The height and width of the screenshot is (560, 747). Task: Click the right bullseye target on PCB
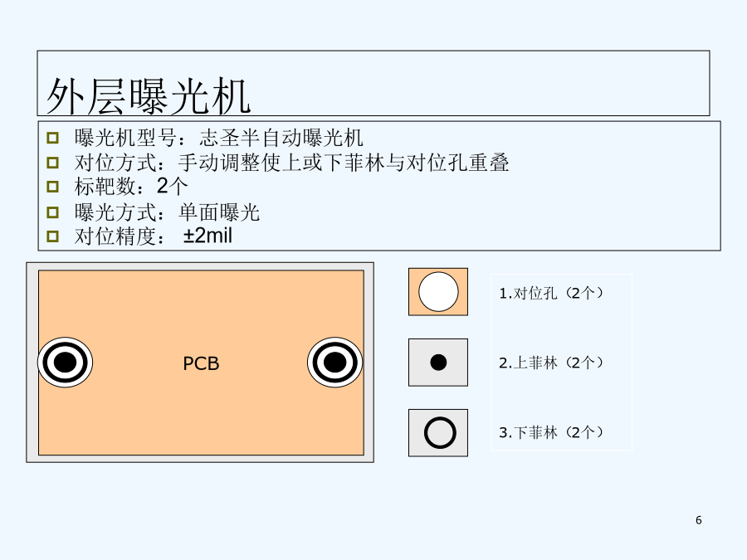click(335, 363)
